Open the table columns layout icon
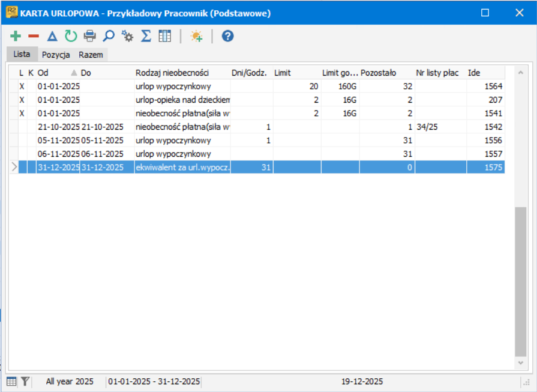 165,36
